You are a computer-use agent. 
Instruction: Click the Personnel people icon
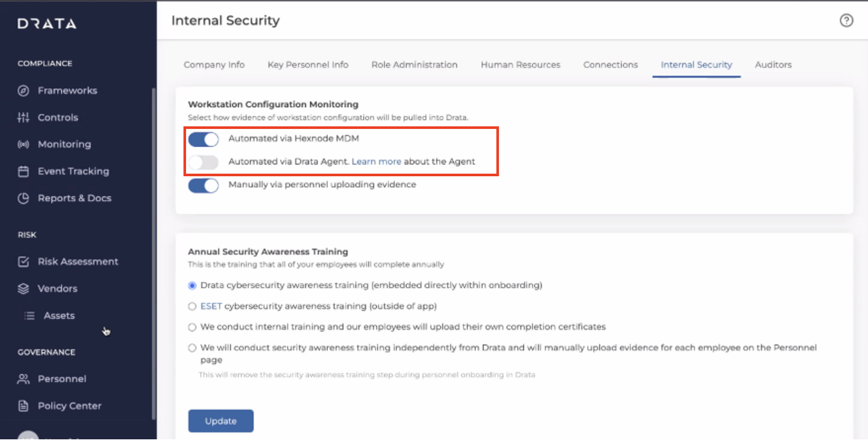coord(23,379)
